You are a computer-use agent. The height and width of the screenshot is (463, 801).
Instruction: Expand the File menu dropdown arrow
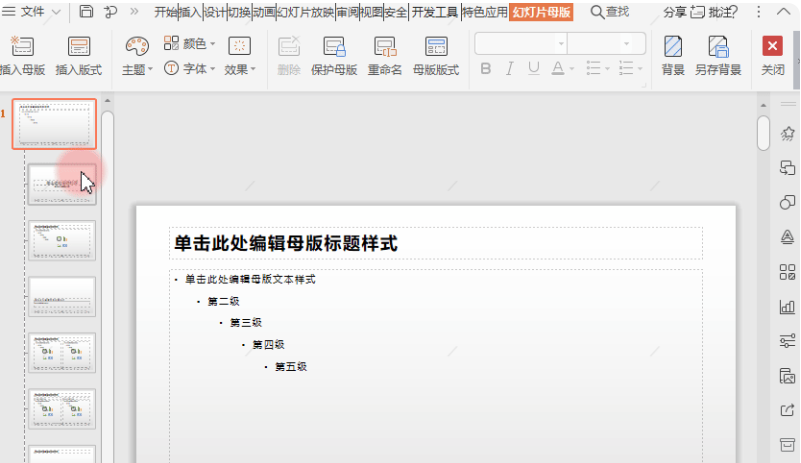[x=56, y=12]
